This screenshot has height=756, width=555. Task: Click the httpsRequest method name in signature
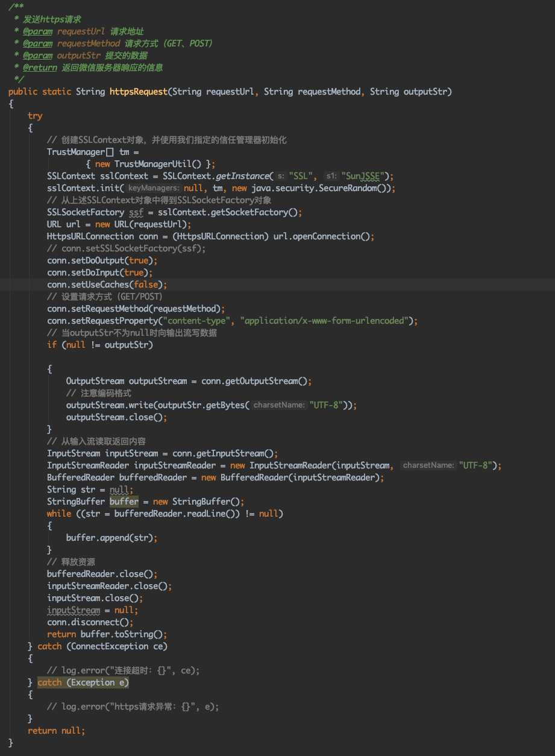click(139, 92)
